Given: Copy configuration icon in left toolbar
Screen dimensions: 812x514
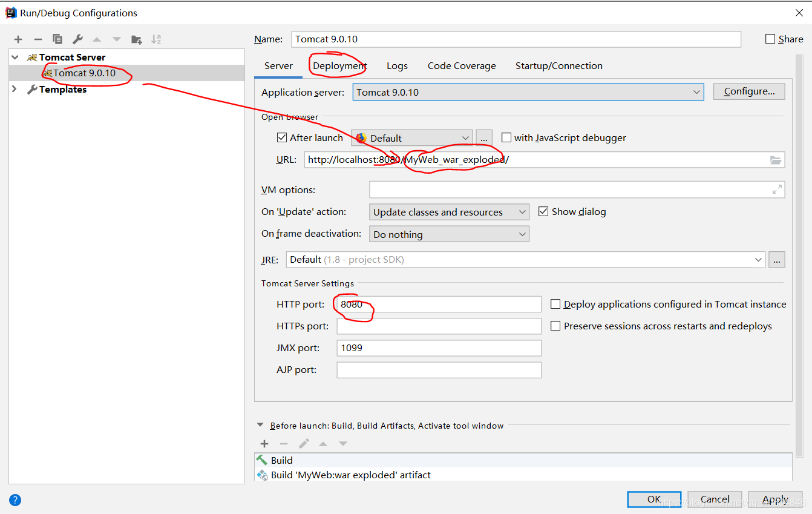Looking at the screenshot, I should pos(57,39).
